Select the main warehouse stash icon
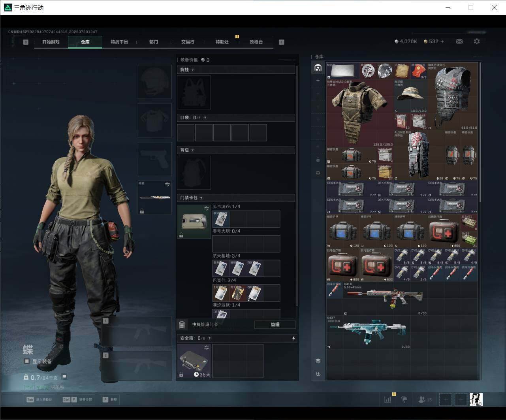Viewport: 506px width, 420px height. (x=318, y=68)
